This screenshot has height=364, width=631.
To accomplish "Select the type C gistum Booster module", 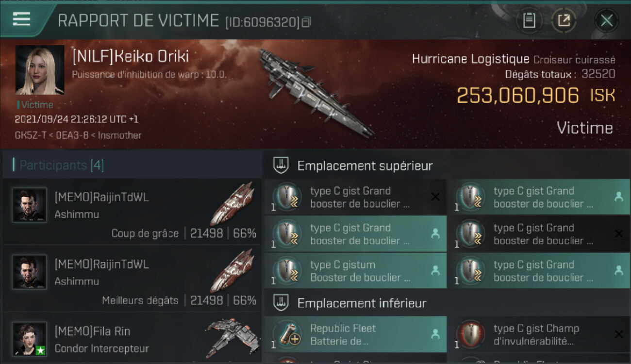I will [356, 271].
